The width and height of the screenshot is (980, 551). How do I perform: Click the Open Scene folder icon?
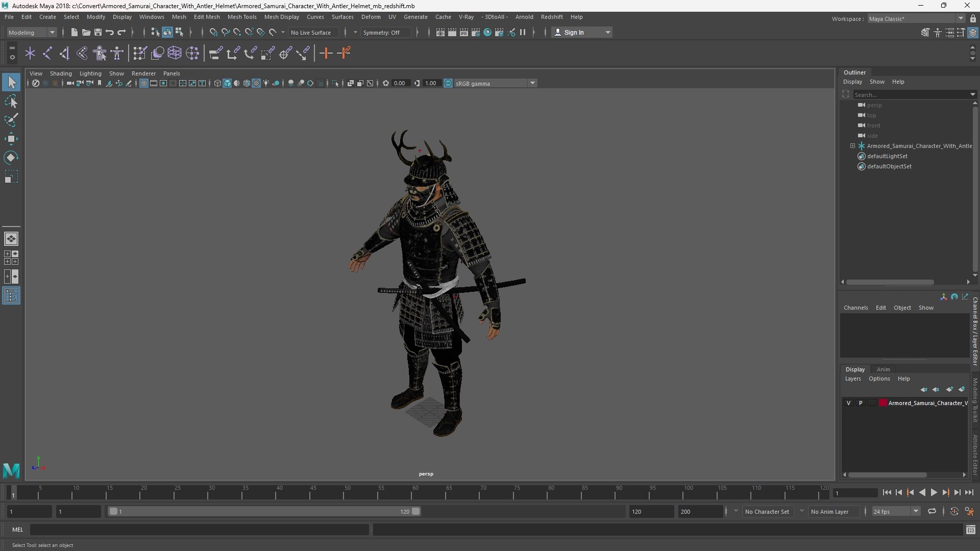coord(86,32)
